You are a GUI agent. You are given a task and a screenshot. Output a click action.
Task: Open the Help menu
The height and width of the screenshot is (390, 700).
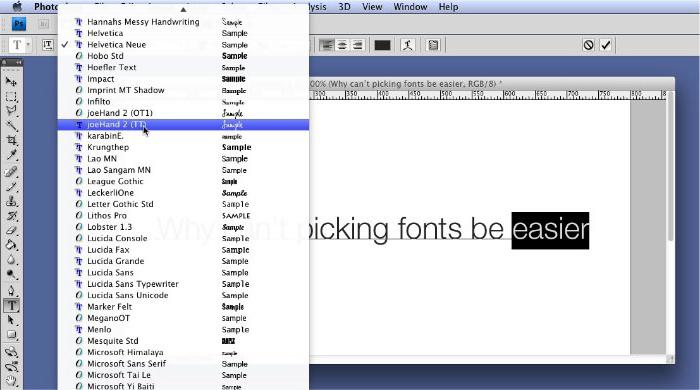(448, 7)
